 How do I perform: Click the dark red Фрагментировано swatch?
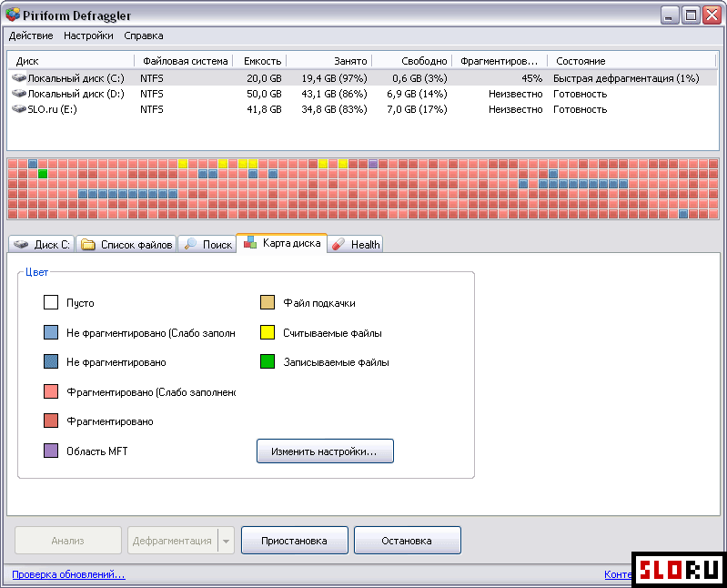point(51,421)
